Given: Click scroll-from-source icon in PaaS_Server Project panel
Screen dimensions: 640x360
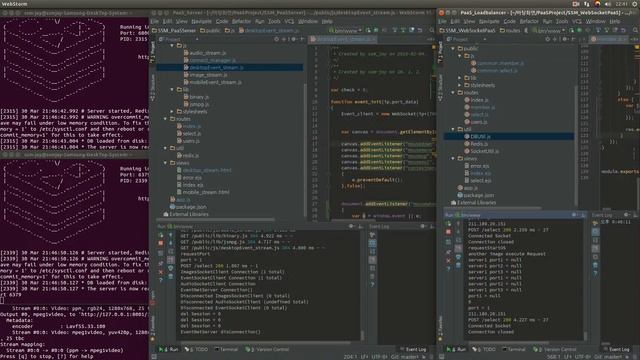Looking at the screenshot, I should 277,39.
